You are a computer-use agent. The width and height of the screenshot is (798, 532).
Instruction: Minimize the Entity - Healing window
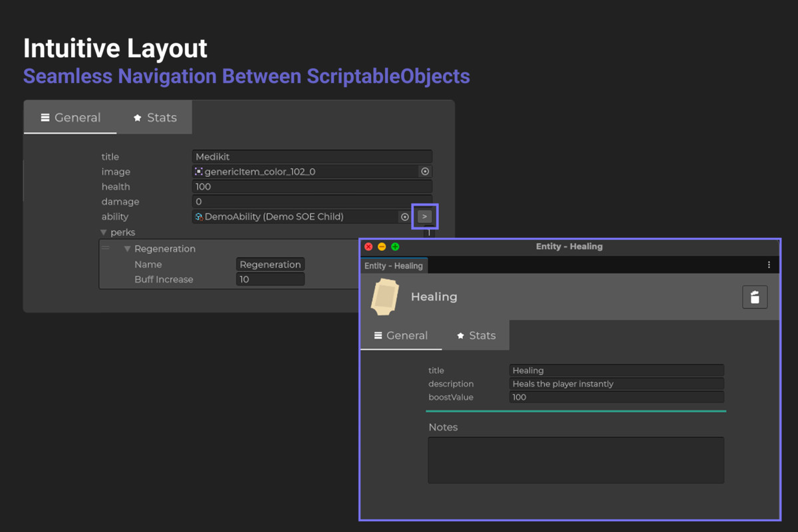[382, 247]
